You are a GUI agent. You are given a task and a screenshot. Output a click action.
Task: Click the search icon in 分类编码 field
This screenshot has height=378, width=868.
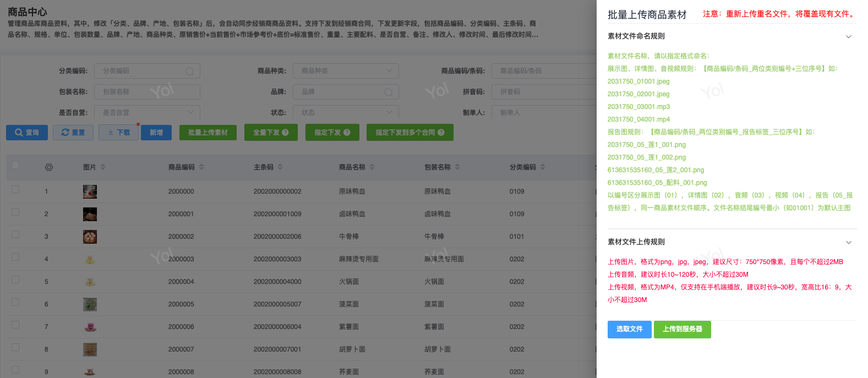(189, 72)
